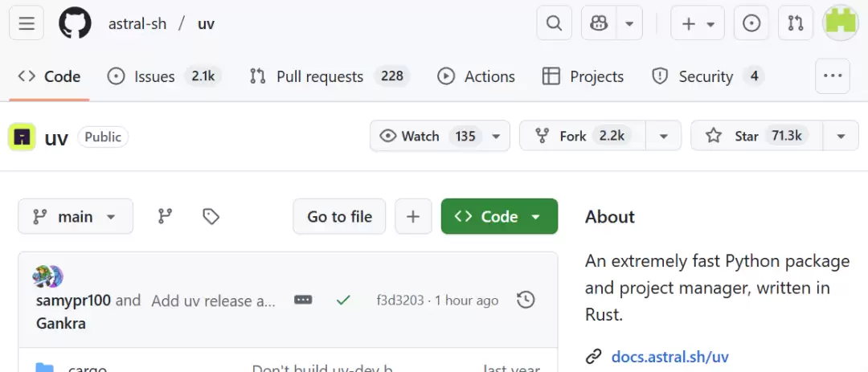Open the search icon button
Screen dimensions: 868x372
[x=554, y=23]
